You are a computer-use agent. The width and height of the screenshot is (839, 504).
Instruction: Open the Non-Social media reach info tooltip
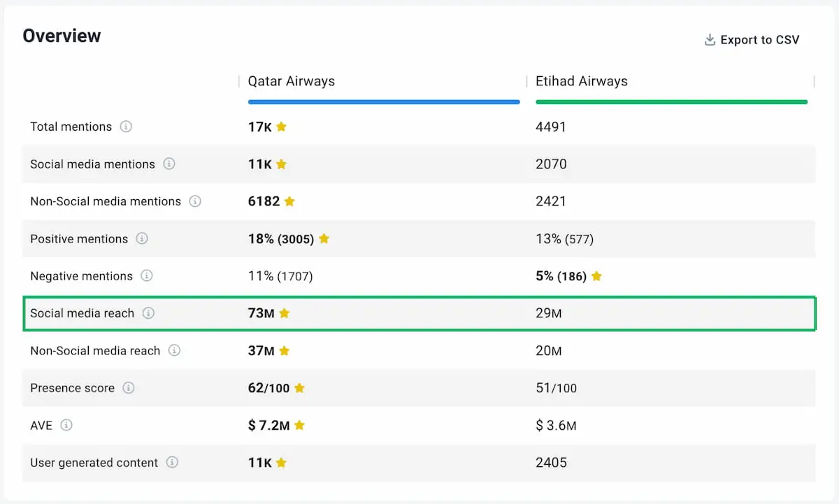click(174, 351)
